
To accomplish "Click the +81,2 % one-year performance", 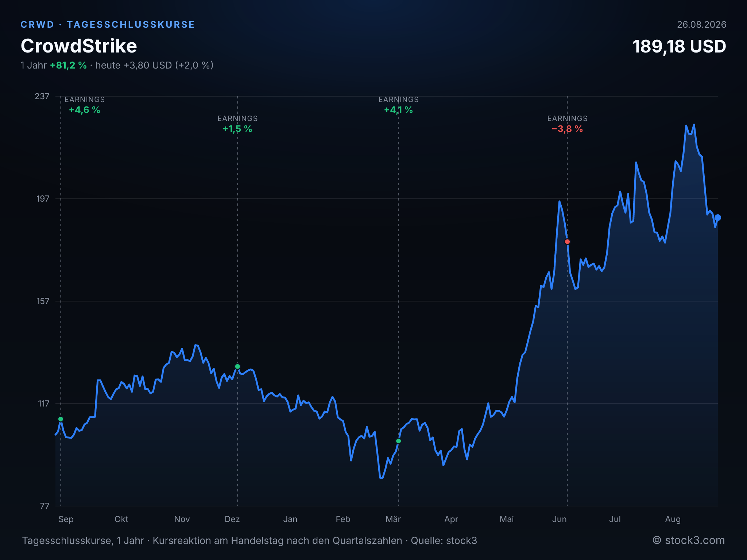I will tap(68, 65).
